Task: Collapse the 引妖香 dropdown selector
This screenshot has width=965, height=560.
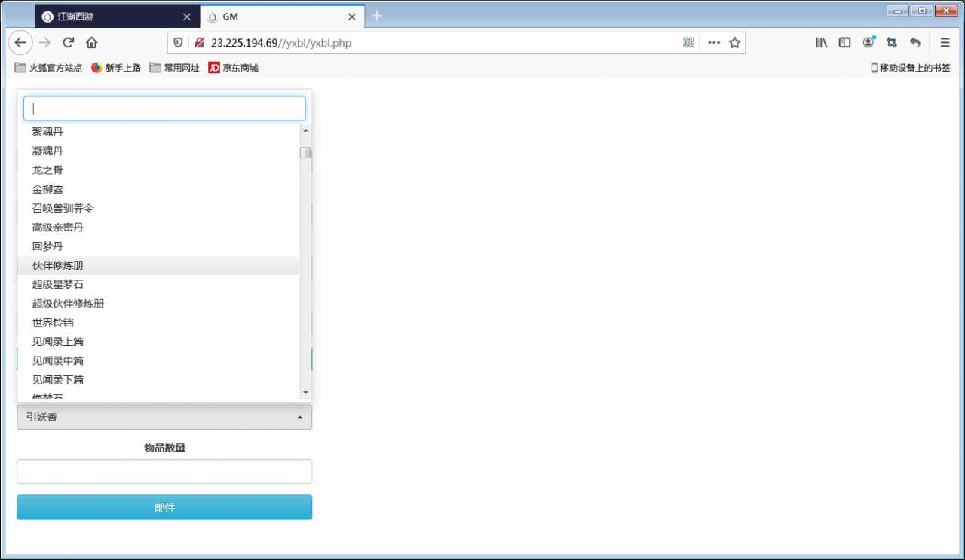Action: [x=164, y=417]
